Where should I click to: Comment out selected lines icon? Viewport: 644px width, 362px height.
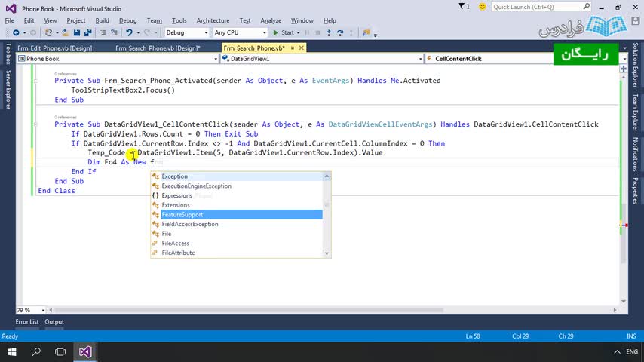click(x=103, y=32)
